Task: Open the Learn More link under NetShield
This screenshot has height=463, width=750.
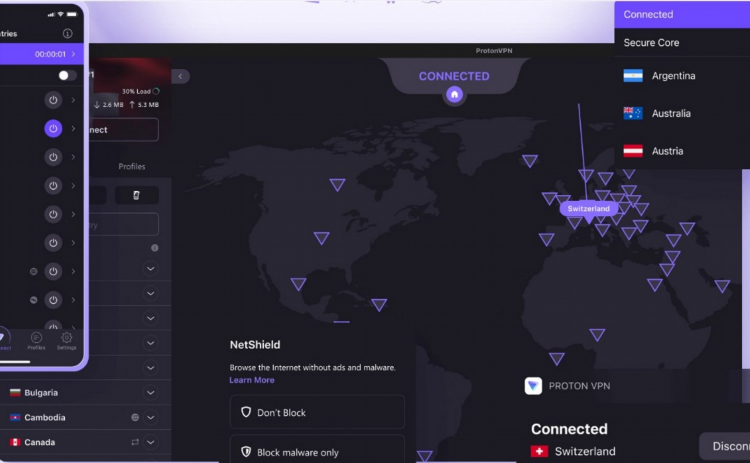Action: point(252,380)
